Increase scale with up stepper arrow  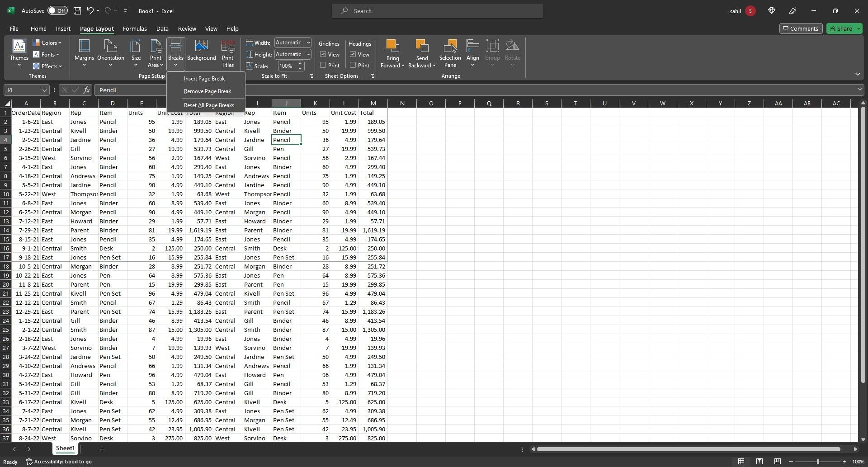[x=300, y=64]
